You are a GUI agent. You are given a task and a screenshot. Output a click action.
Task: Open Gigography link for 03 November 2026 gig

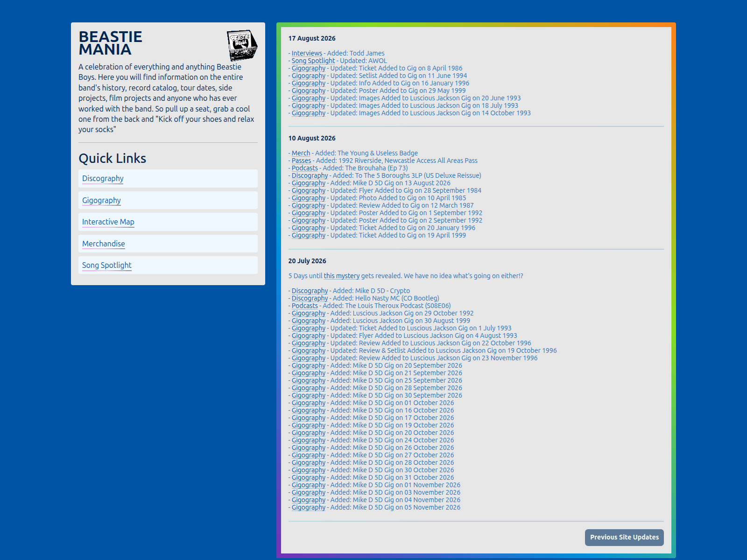tap(309, 492)
